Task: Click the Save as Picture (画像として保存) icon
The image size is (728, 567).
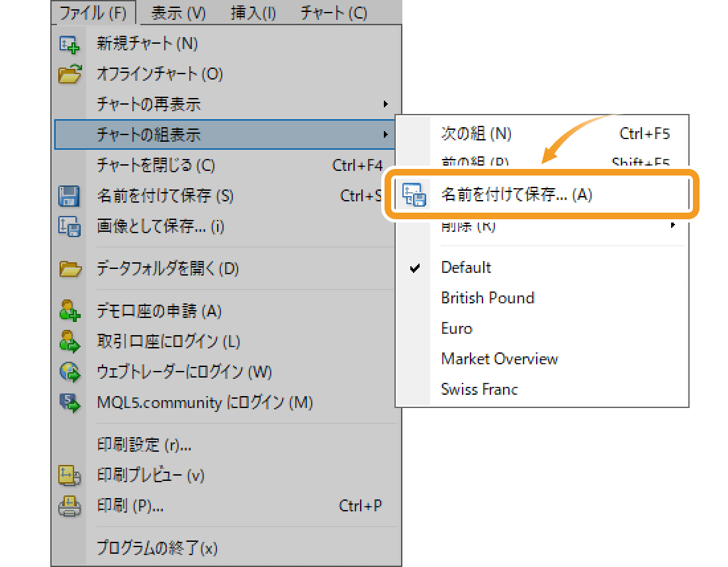Action: (69, 227)
